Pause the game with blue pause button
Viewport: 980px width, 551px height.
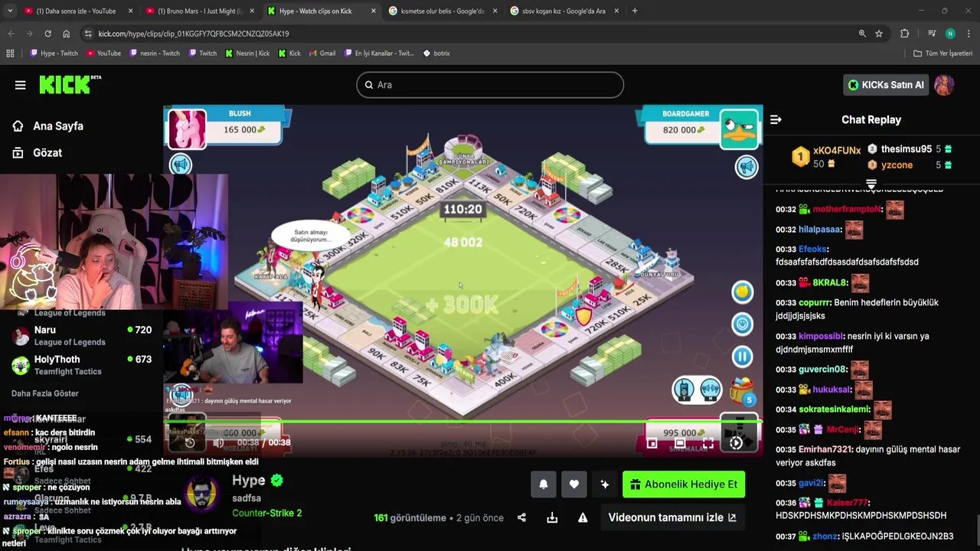[x=742, y=356]
